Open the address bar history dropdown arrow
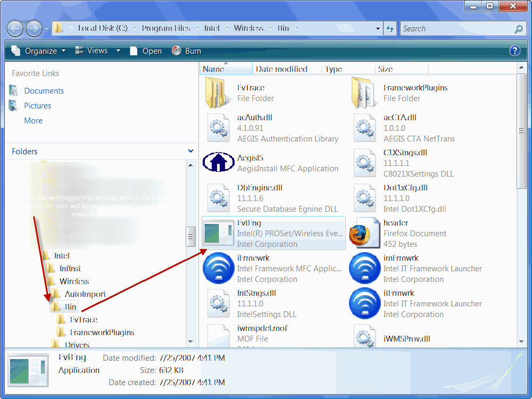This screenshot has width=532, height=399. [x=378, y=29]
